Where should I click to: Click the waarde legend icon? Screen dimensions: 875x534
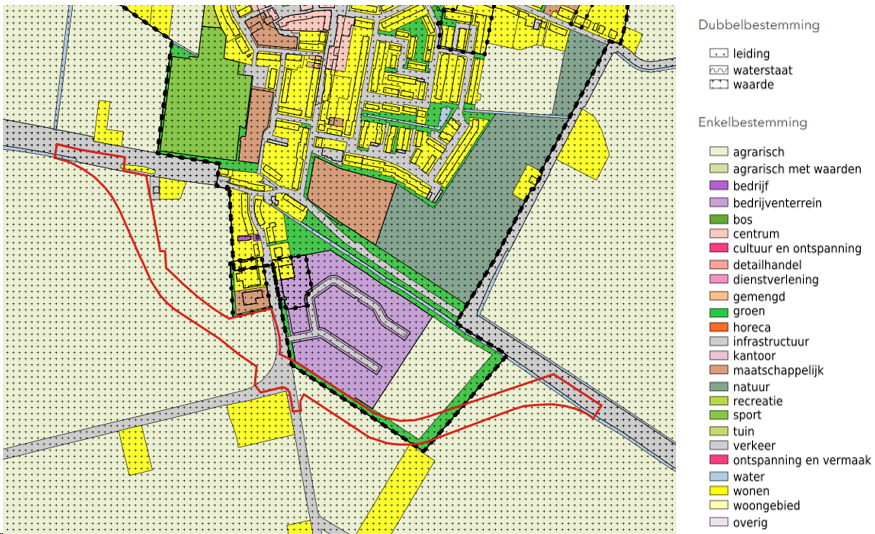(x=719, y=85)
